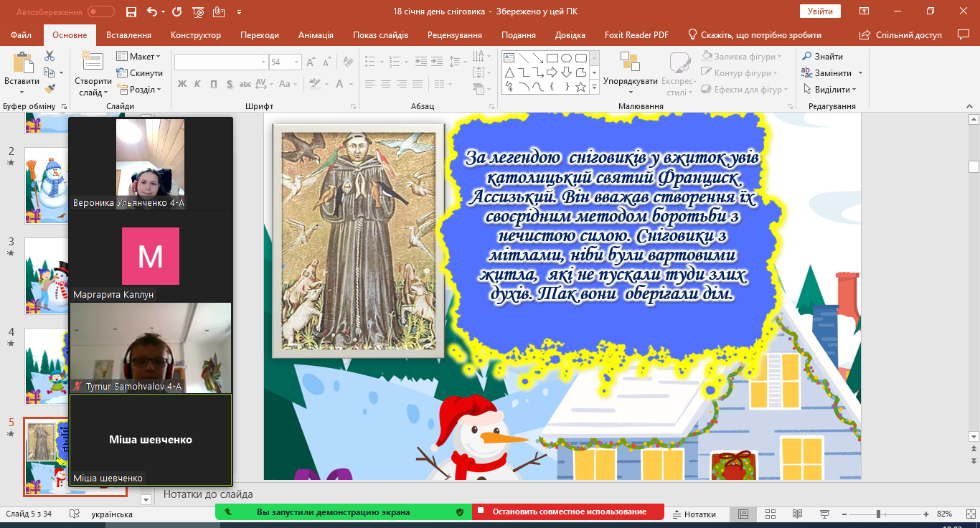Select the rectangle shape in the shapes gallery

click(x=552, y=58)
